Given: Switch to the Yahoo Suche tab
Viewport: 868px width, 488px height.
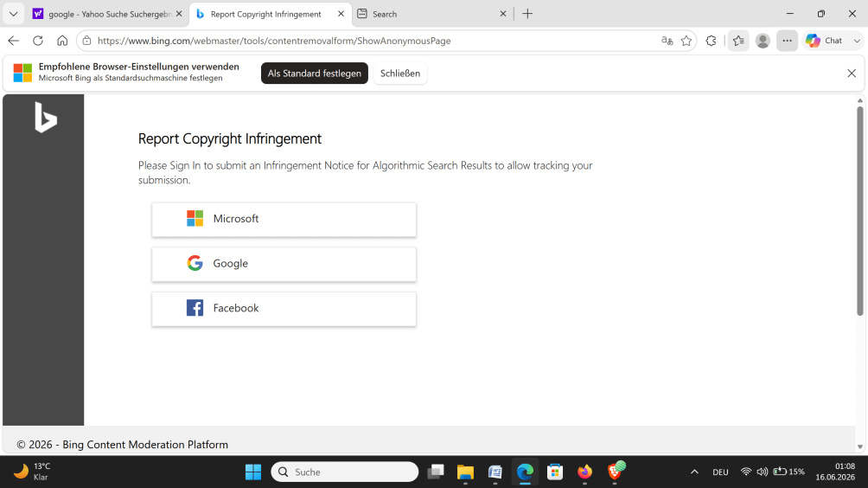Looking at the screenshot, I should pos(109,14).
